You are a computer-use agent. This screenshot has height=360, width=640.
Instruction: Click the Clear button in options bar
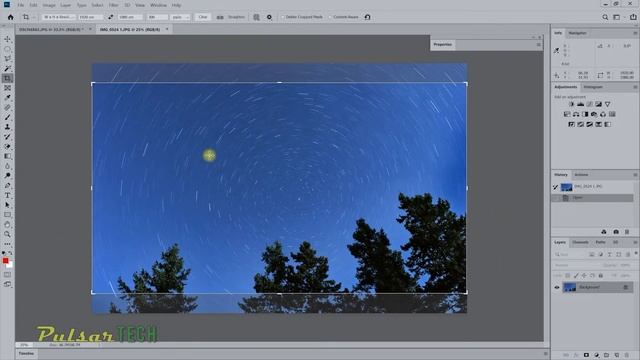(203, 17)
